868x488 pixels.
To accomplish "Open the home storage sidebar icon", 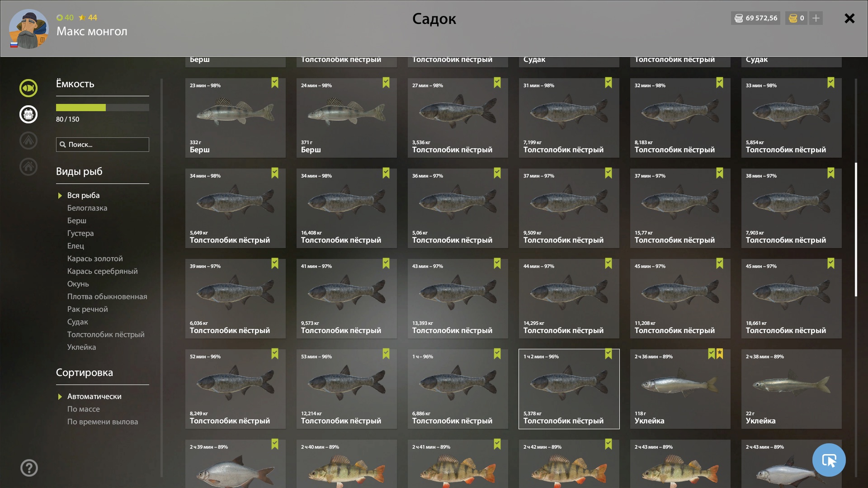I will tap(28, 167).
